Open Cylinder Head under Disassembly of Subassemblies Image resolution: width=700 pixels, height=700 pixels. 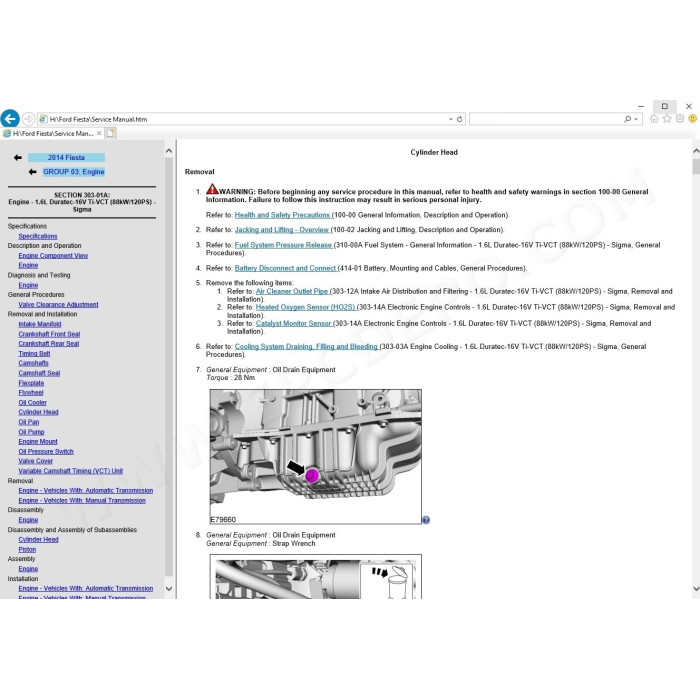click(x=38, y=539)
